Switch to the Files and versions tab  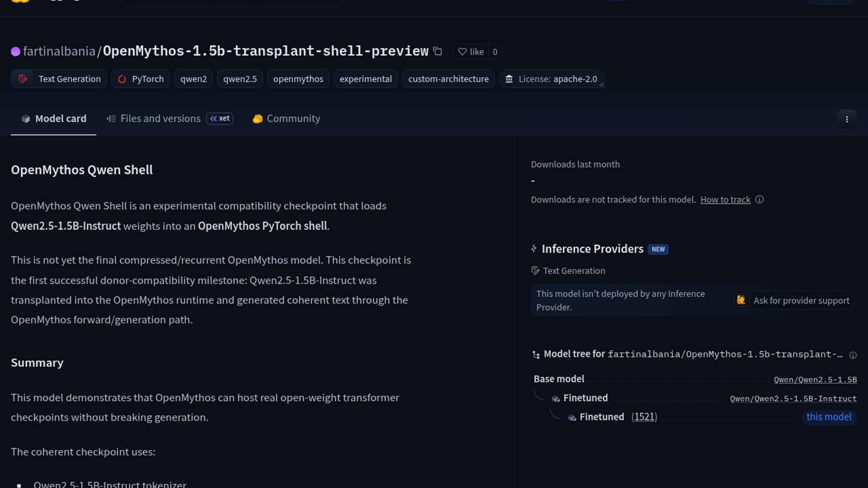tap(160, 118)
